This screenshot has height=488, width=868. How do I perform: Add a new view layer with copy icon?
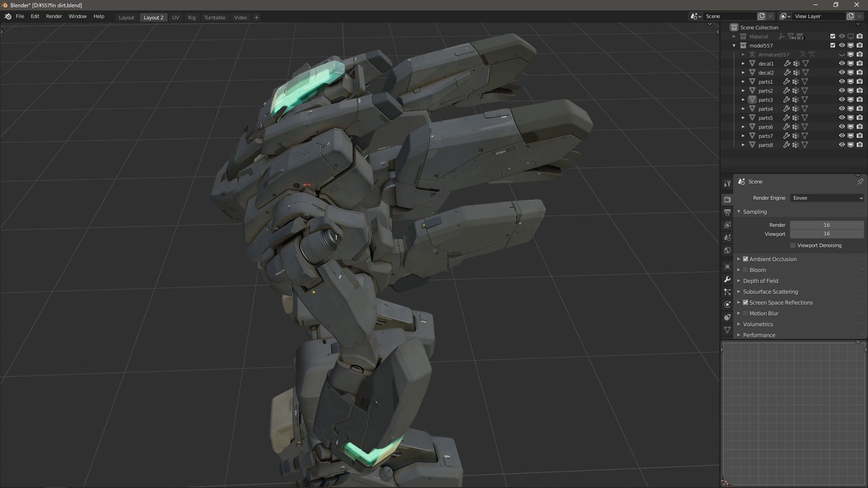[850, 16]
